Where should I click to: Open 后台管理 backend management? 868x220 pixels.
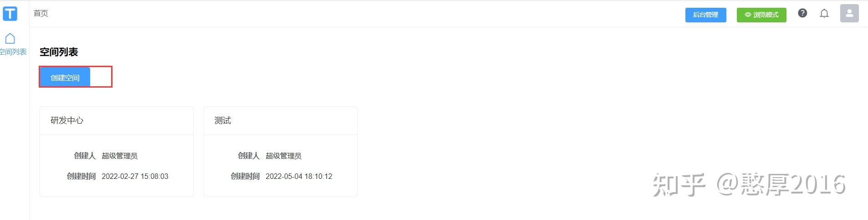pyautogui.click(x=705, y=15)
